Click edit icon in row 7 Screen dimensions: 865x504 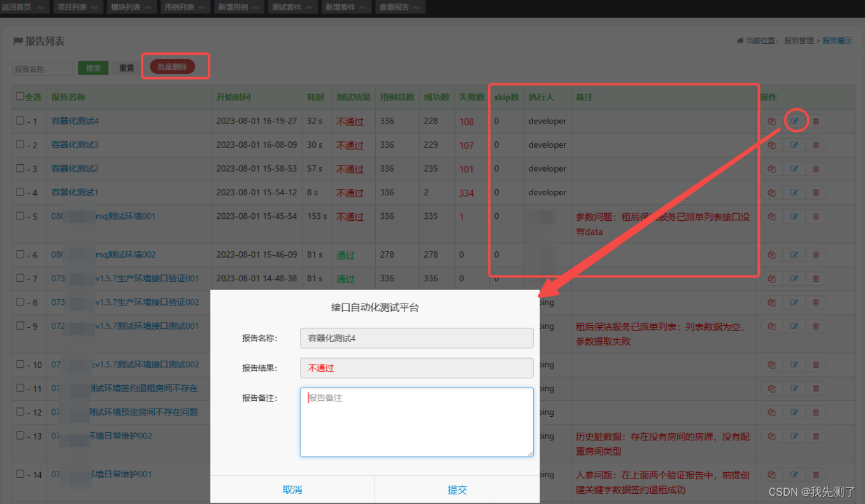pyautogui.click(x=794, y=278)
